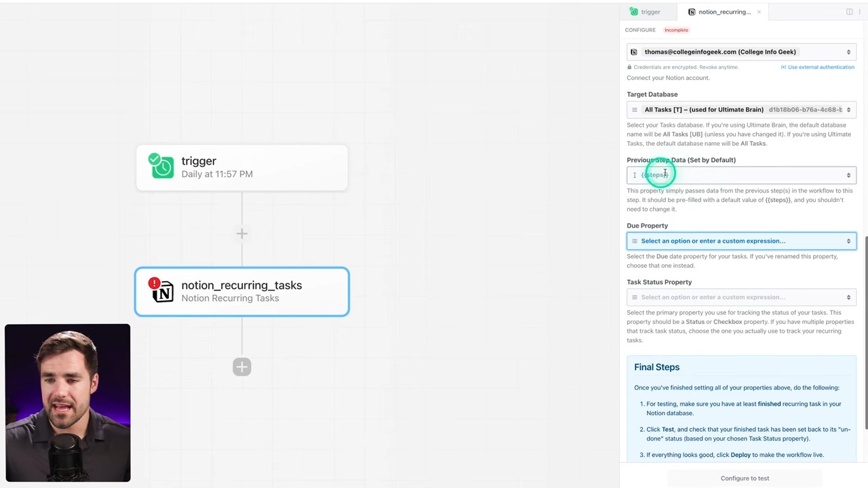Select the trigger node card on canvas
This screenshot has width=868, height=488.
[x=241, y=167]
